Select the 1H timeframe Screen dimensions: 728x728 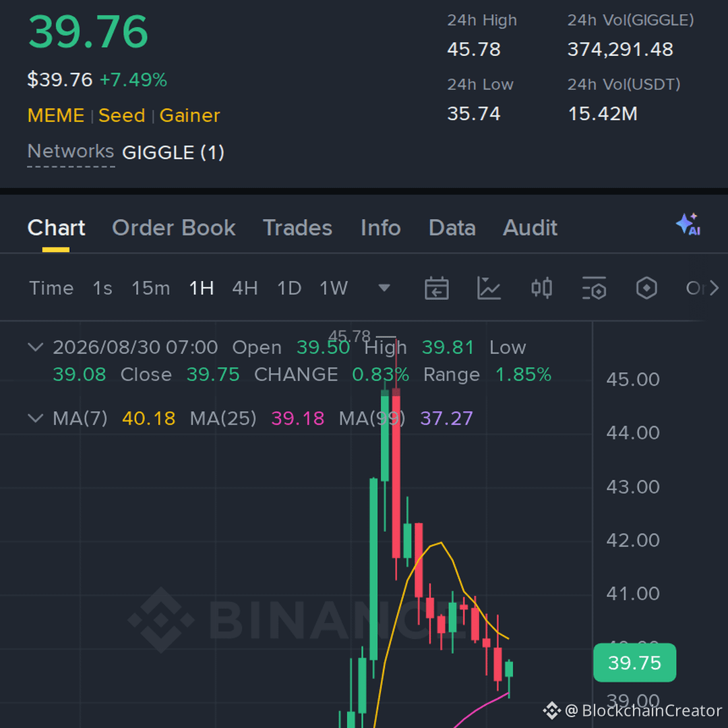pyautogui.click(x=202, y=289)
